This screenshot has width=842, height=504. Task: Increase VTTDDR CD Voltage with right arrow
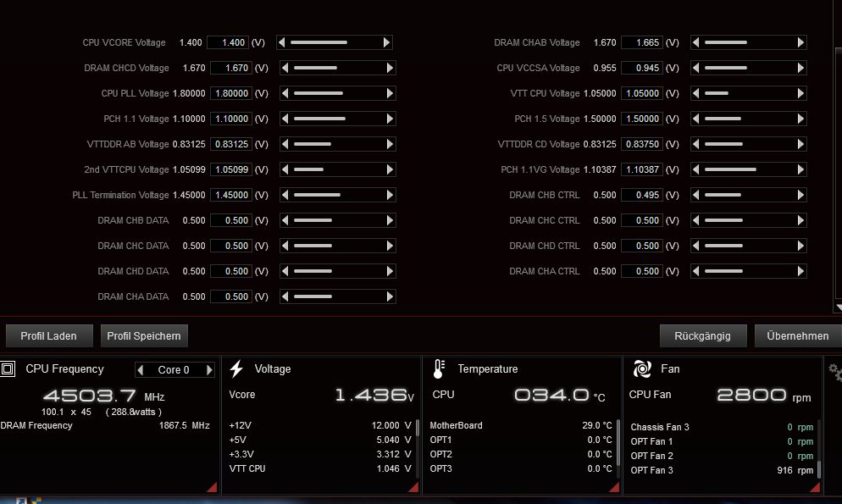click(x=800, y=144)
